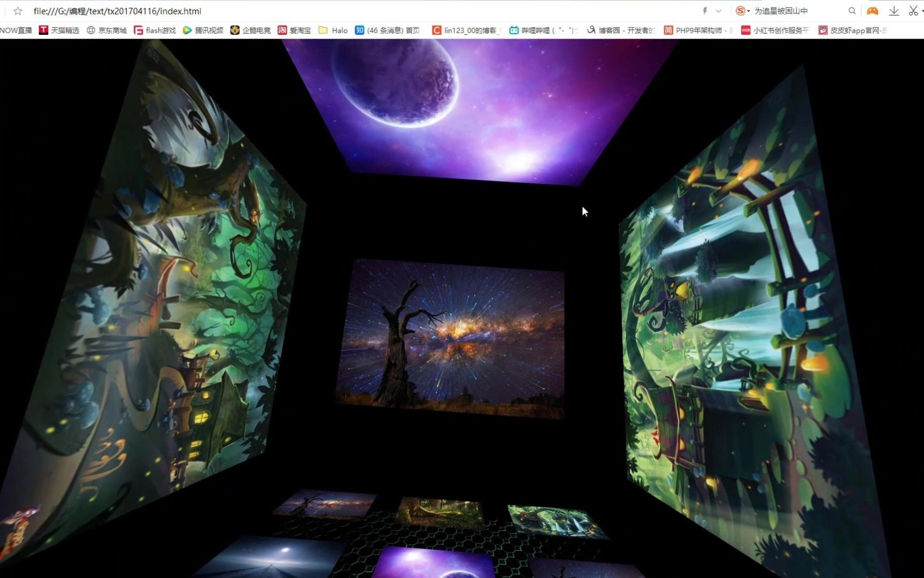Expand the dropdown arrow beside the lightning icon
The height and width of the screenshot is (578, 924).
click(719, 11)
